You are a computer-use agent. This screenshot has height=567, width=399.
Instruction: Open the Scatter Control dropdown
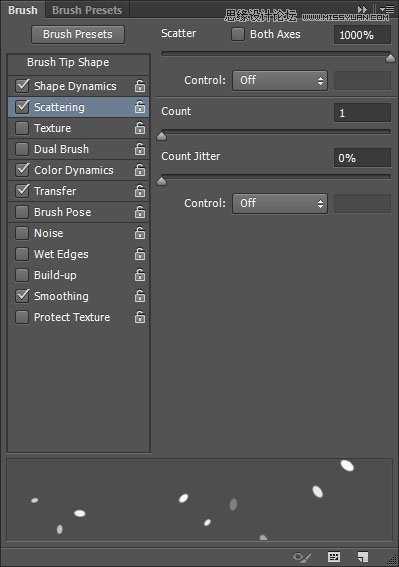coord(280,80)
